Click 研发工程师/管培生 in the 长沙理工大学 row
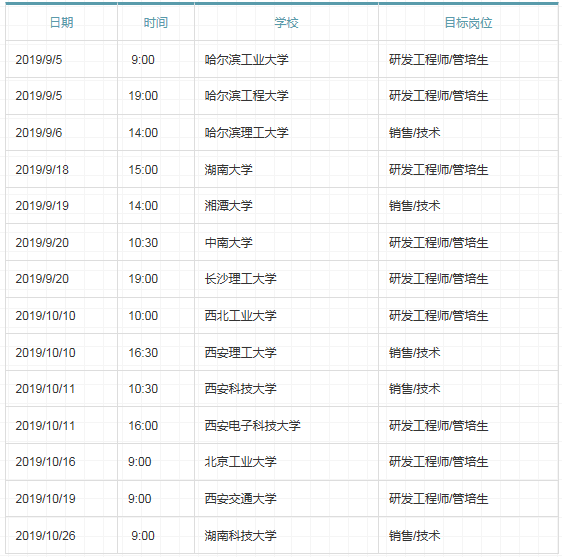Image resolution: width=562 pixels, height=557 pixels. click(439, 279)
